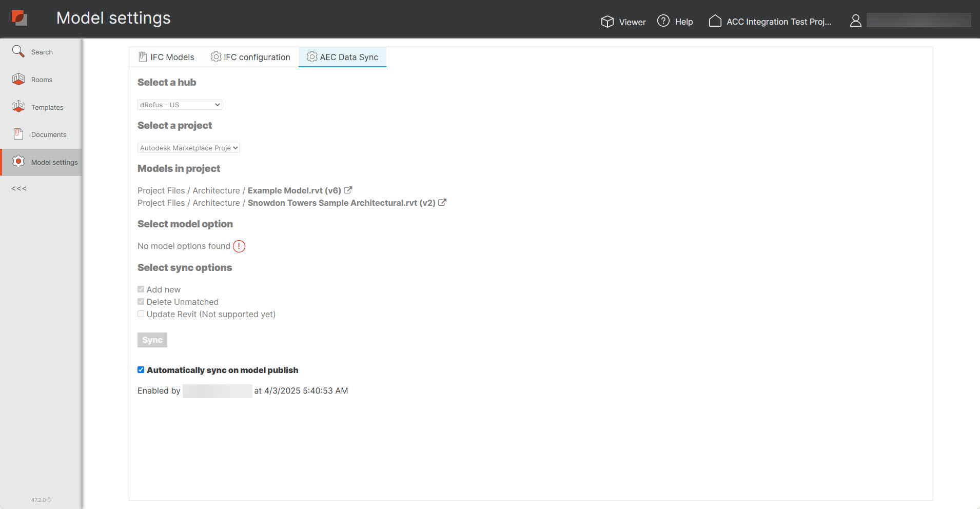980x509 pixels.
Task: Toggle the Delete Unmatched checkbox
Action: [141, 302]
